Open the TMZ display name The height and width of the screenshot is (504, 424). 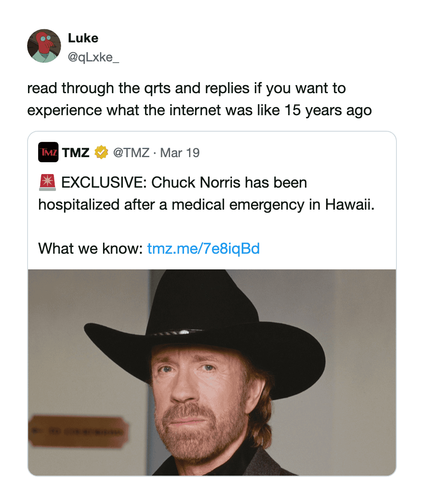(x=76, y=152)
